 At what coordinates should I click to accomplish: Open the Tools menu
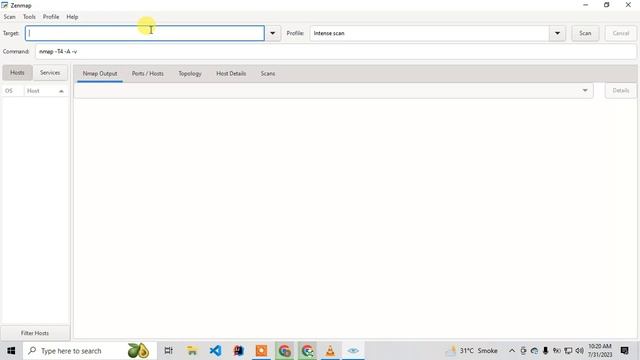coord(29,17)
